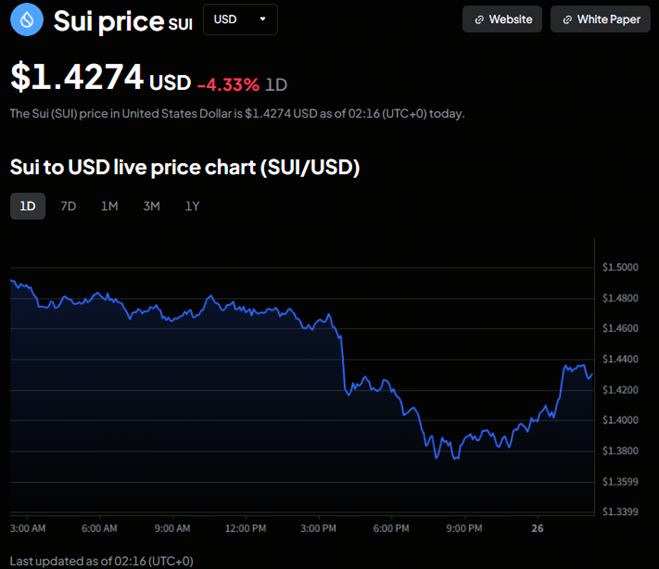
Task: Click the chart's lowest point near 9:00 PM
Action: tap(436, 458)
